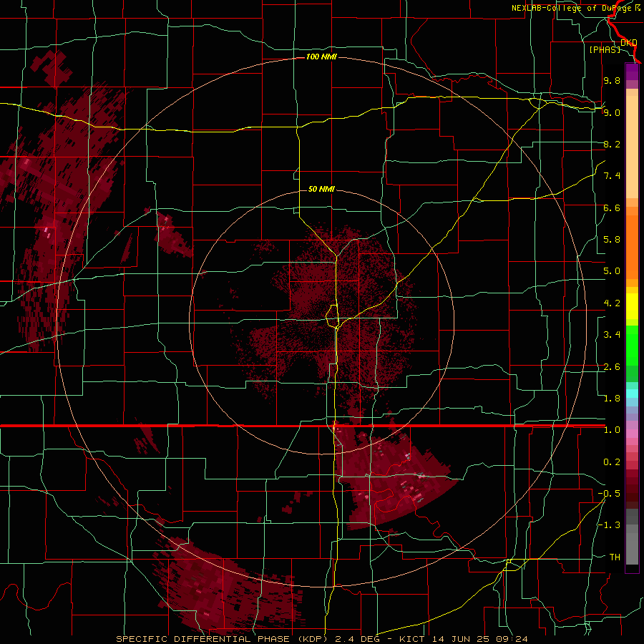Viewport: 644px width, 644px height.
Task: Click the 6.6 scale value
Action: point(612,208)
